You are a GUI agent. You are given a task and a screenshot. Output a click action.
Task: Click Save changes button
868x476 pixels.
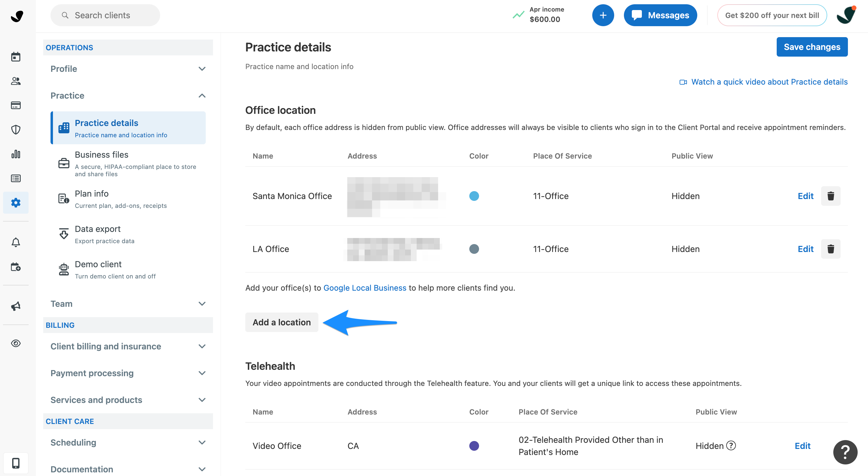pos(812,47)
